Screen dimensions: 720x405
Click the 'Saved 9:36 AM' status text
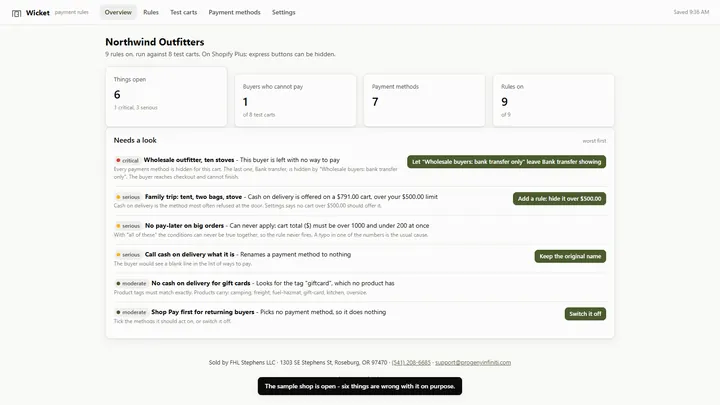tap(691, 12)
